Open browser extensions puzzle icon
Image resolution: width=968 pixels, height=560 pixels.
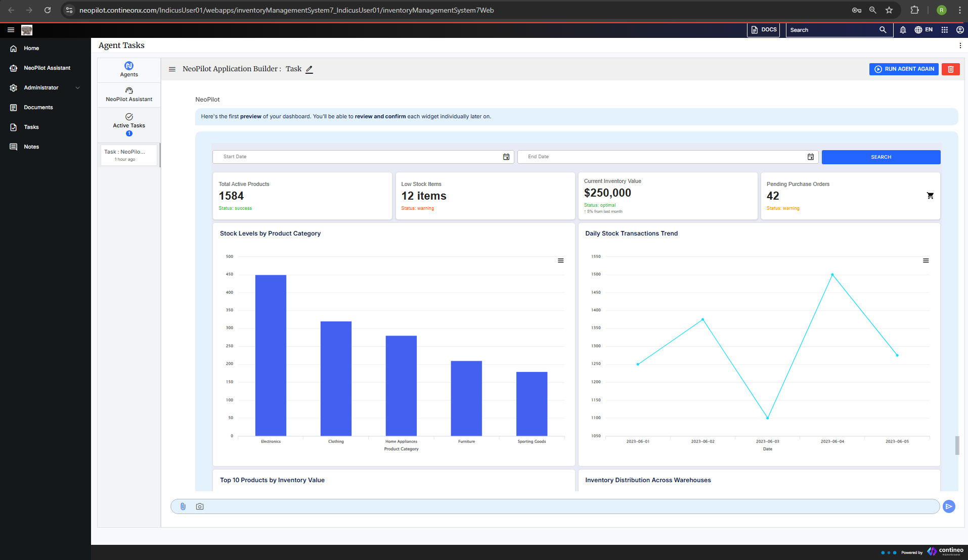(914, 10)
